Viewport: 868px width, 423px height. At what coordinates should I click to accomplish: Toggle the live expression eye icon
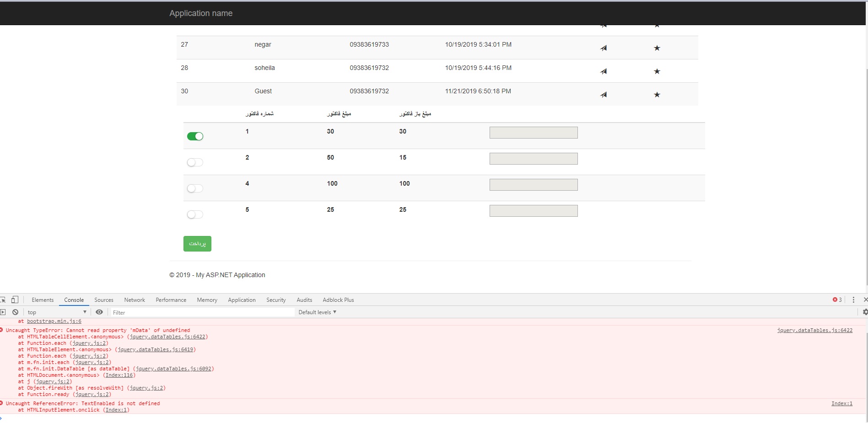(x=99, y=312)
